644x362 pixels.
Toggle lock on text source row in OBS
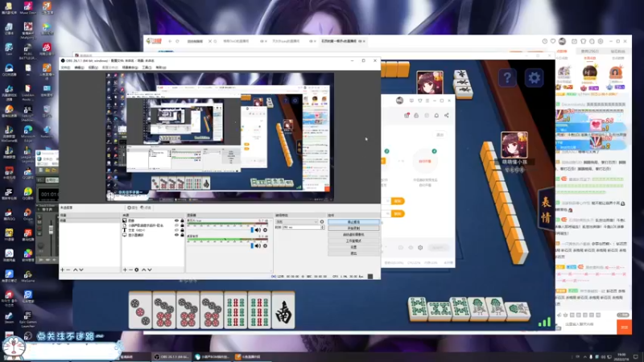point(183,230)
